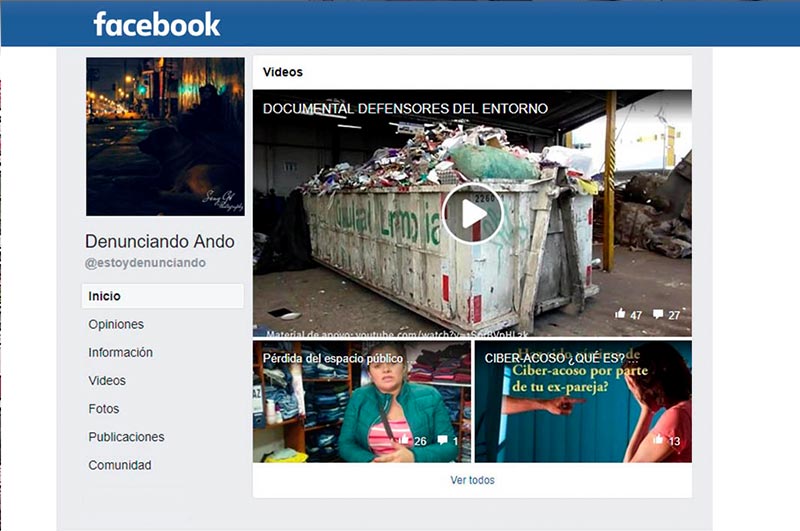Click the Facebook logo in the header

pos(156,24)
